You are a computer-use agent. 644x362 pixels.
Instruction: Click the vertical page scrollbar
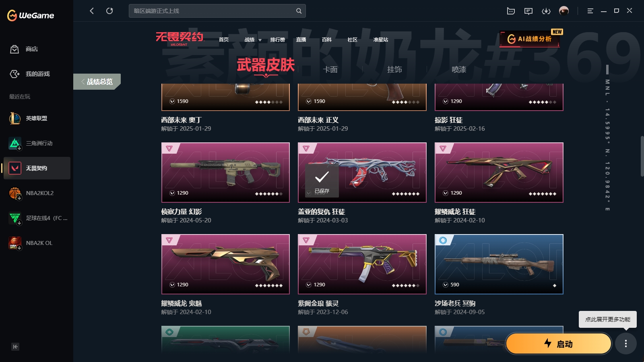[642, 156]
